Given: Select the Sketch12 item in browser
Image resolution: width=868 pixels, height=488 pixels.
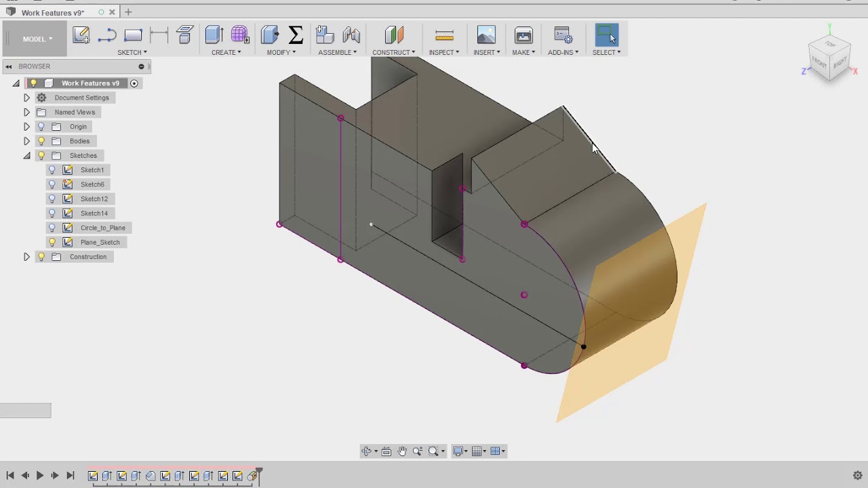Looking at the screenshot, I should coord(94,199).
